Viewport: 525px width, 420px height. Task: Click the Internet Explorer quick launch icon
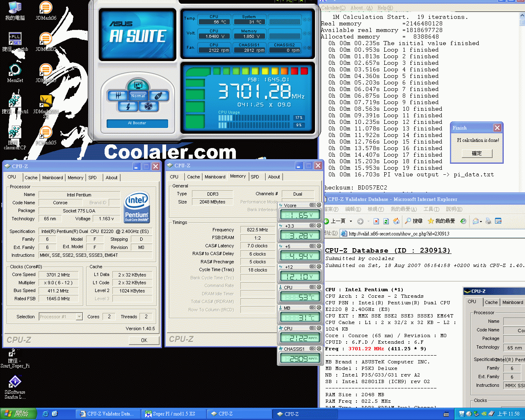tap(45, 414)
